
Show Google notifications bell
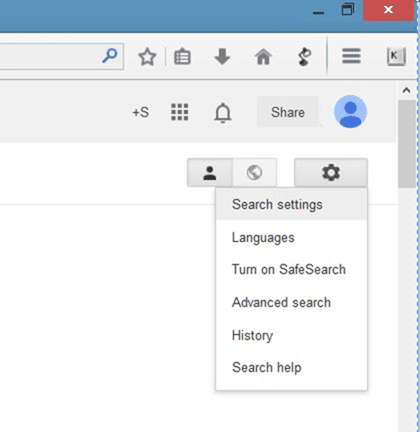(223, 113)
